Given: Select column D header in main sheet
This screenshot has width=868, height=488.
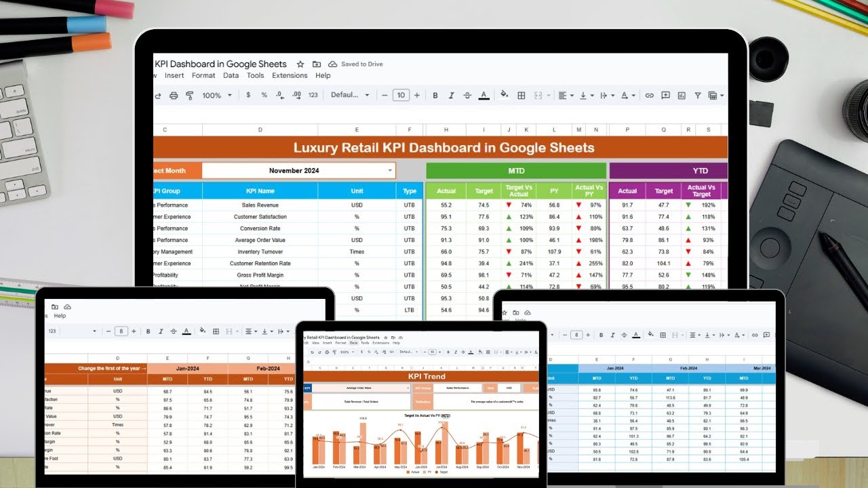Looking at the screenshot, I should click(260, 129).
